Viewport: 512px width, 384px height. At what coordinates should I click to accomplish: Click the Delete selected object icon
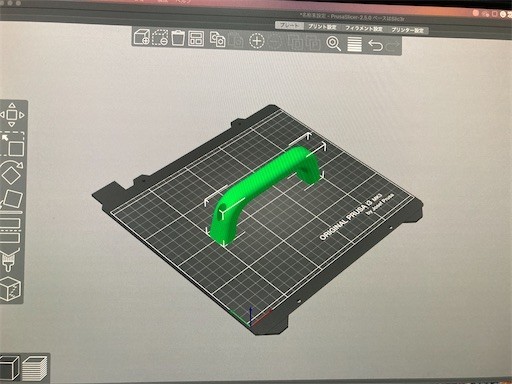tap(160, 37)
